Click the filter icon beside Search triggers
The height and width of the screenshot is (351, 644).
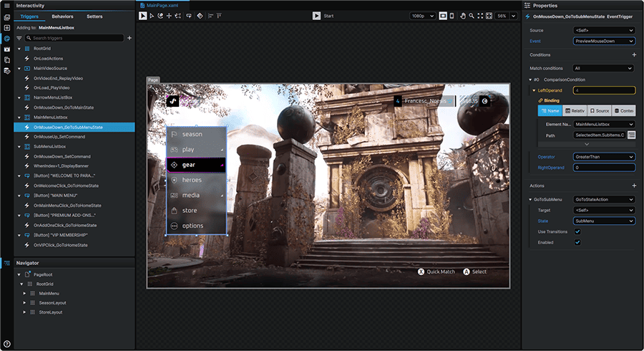19,38
